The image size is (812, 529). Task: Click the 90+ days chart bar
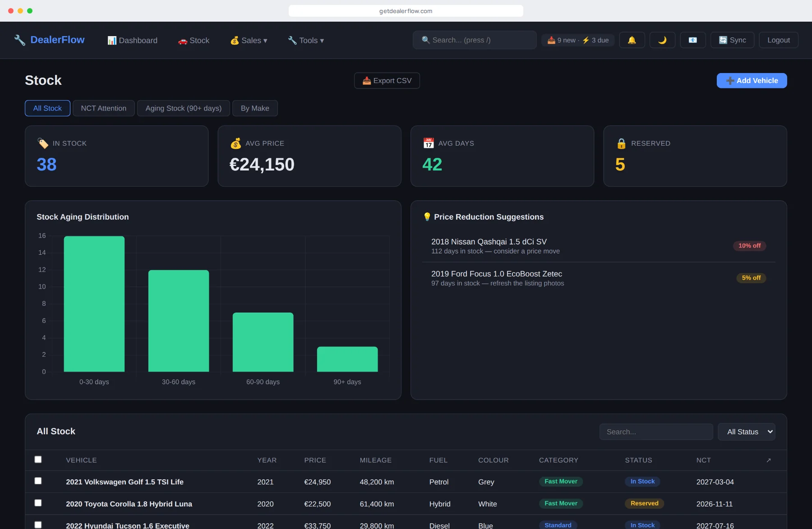tap(347, 359)
